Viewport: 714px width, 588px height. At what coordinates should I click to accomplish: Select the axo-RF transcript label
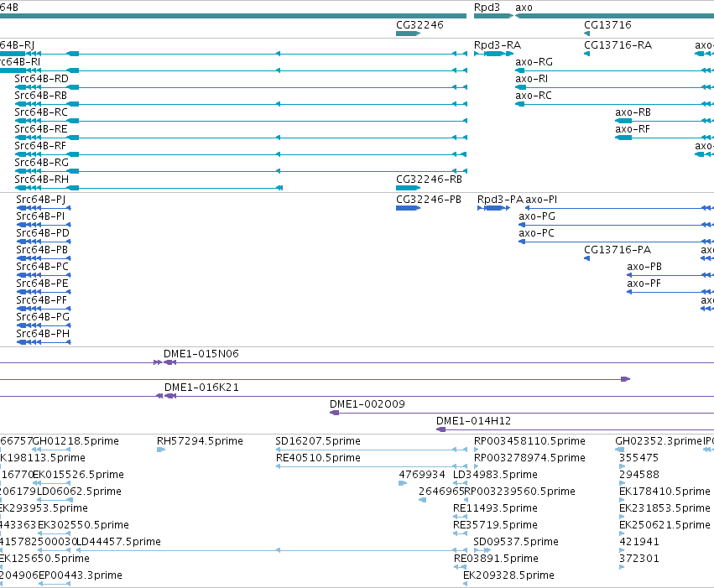point(633,130)
